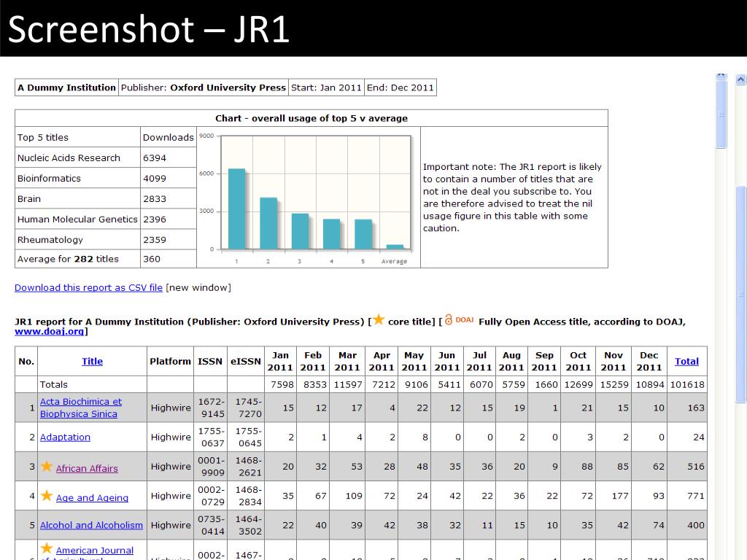This screenshot has width=747, height=560.
Task: Click the Oct 2011 total 12699
Action: point(578,384)
